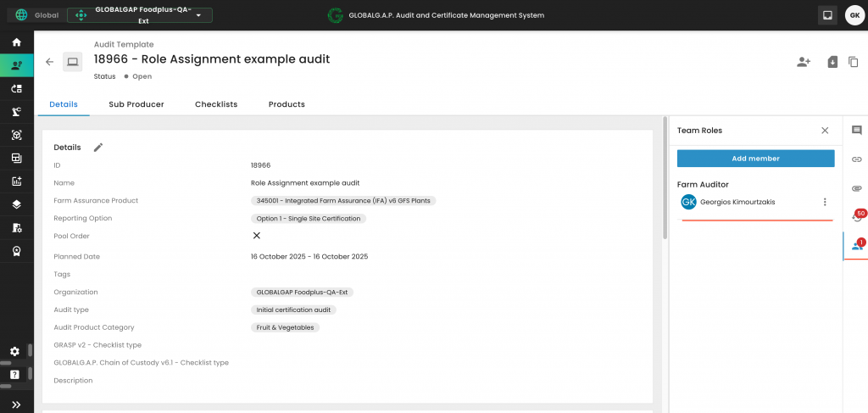
Task: Click the back arrow beside audit title
Action: click(x=49, y=62)
